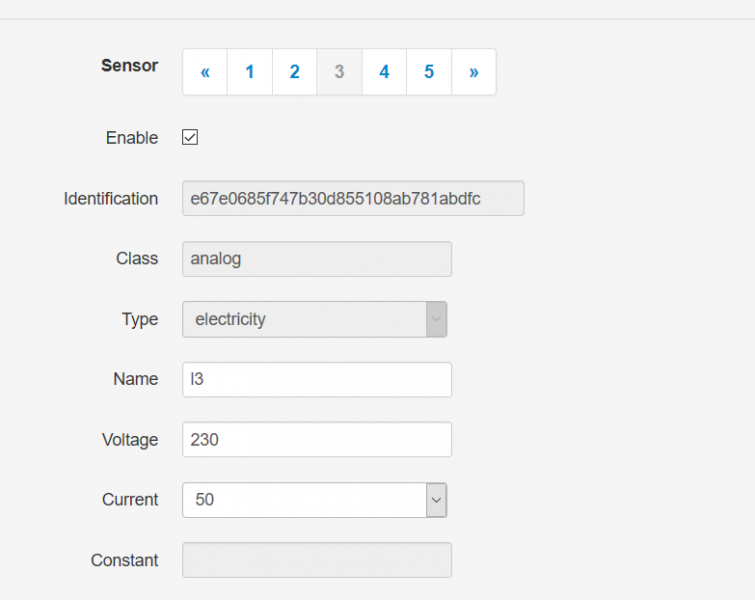Open sensor 5 settings
Image resolution: width=755 pixels, height=600 pixels.
click(429, 72)
